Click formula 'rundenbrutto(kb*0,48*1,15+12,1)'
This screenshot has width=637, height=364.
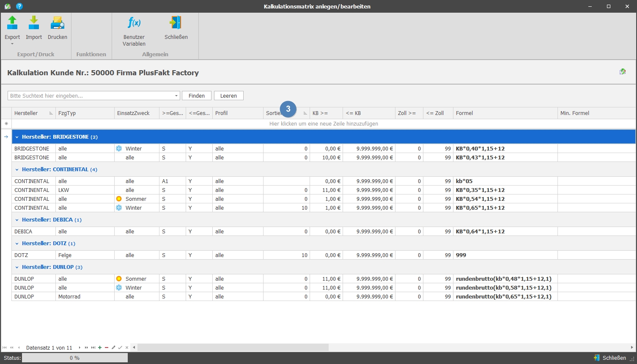point(505,279)
